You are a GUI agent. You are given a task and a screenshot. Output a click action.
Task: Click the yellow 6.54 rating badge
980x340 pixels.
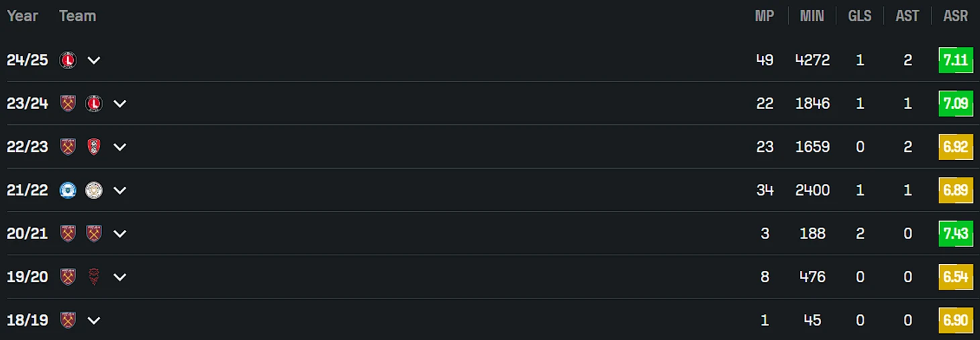pos(956,277)
